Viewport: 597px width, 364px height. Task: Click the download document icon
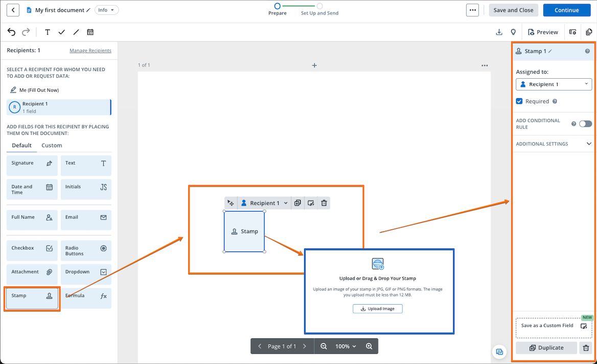[499, 32]
